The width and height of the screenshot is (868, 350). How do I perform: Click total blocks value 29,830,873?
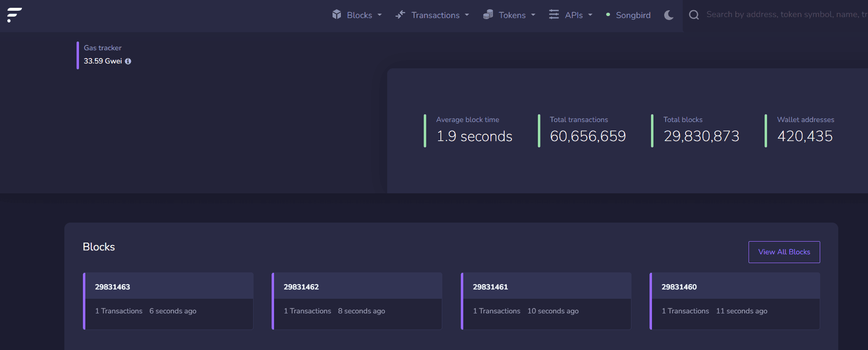tap(701, 136)
